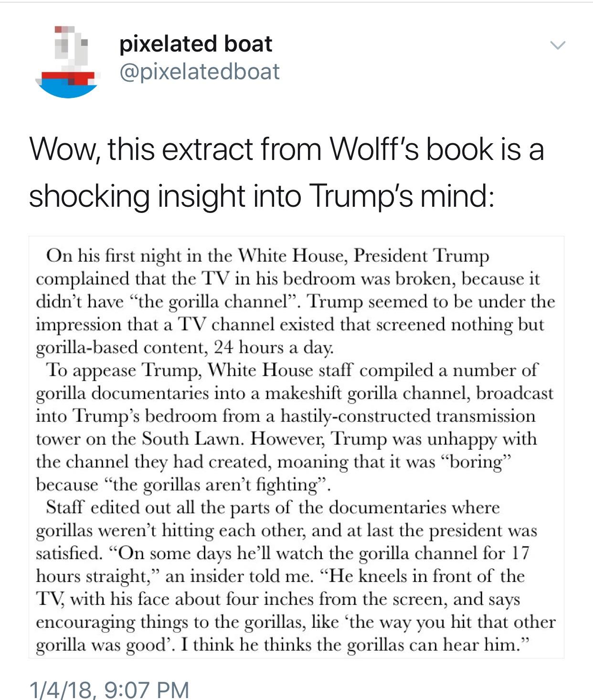This screenshot has height=700, width=593.
Task: Click the number 17 in the extract
Action: (x=520, y=553)
